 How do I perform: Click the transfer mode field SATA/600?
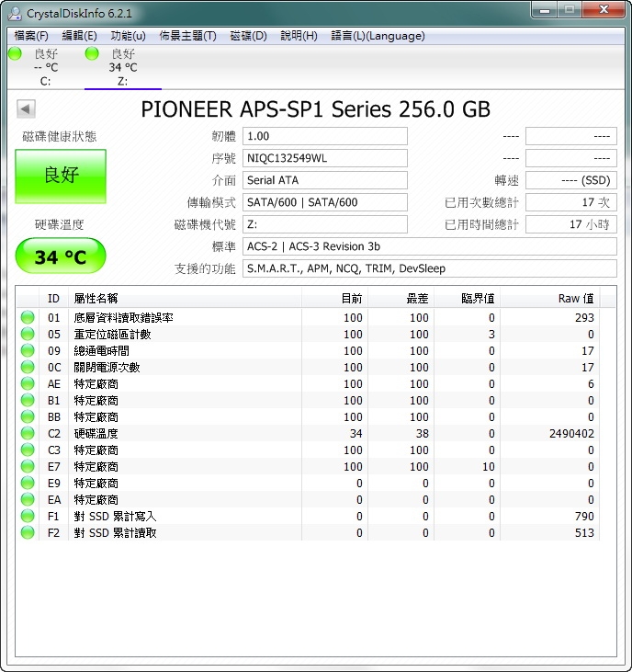point(325,202)
